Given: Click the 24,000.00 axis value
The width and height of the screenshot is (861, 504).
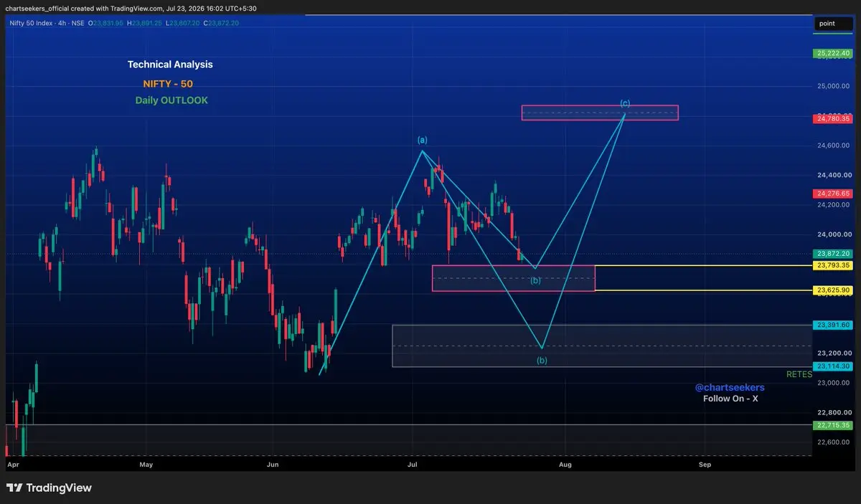Looking at the screenshot, I should click(x=833, y=234).
